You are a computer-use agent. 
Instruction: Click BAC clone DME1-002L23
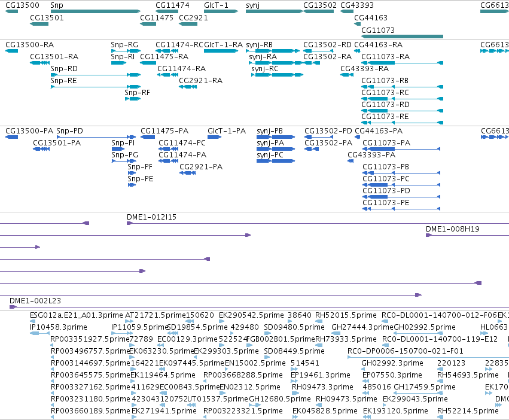(x=35, y=301)
